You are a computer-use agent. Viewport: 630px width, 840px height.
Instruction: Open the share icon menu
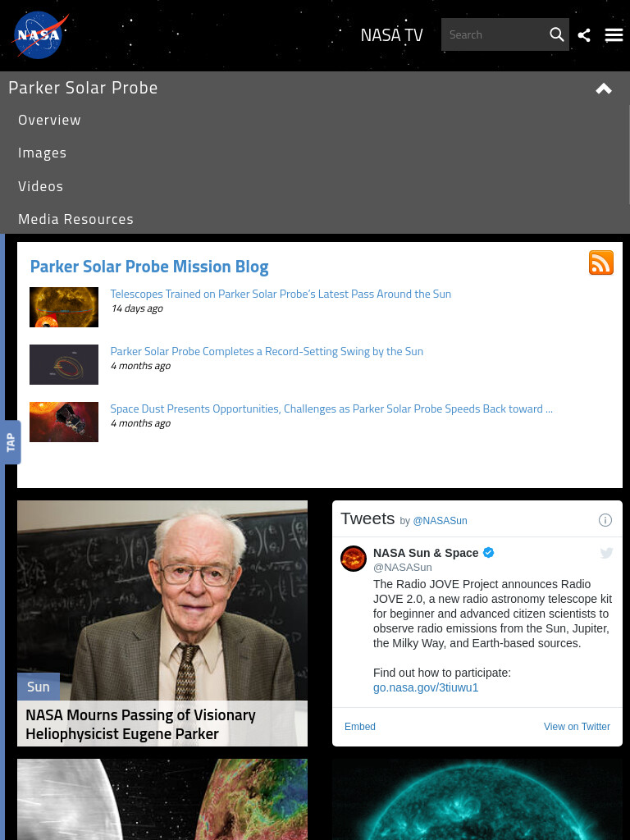pos(584,35)
